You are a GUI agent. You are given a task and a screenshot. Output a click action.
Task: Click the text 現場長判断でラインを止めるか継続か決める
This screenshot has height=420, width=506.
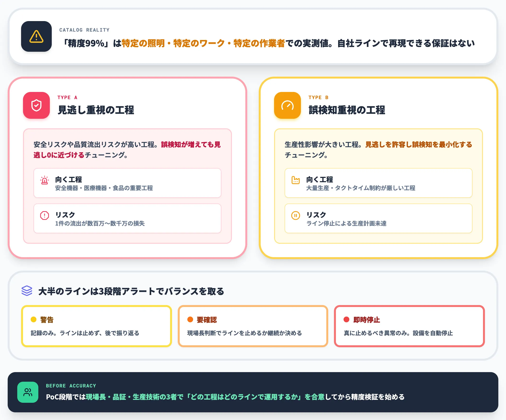[245, 333]
